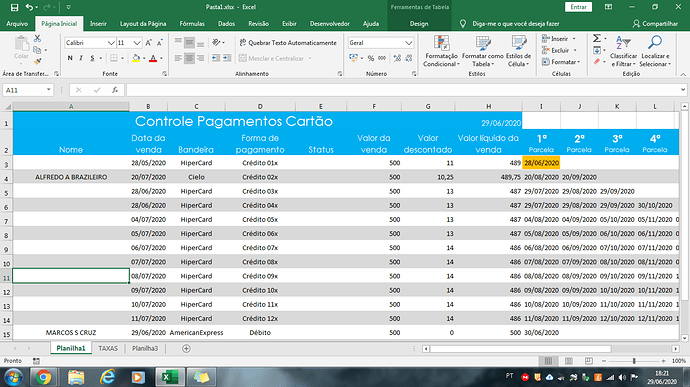Switch to Page Layout view

point(569,361)
